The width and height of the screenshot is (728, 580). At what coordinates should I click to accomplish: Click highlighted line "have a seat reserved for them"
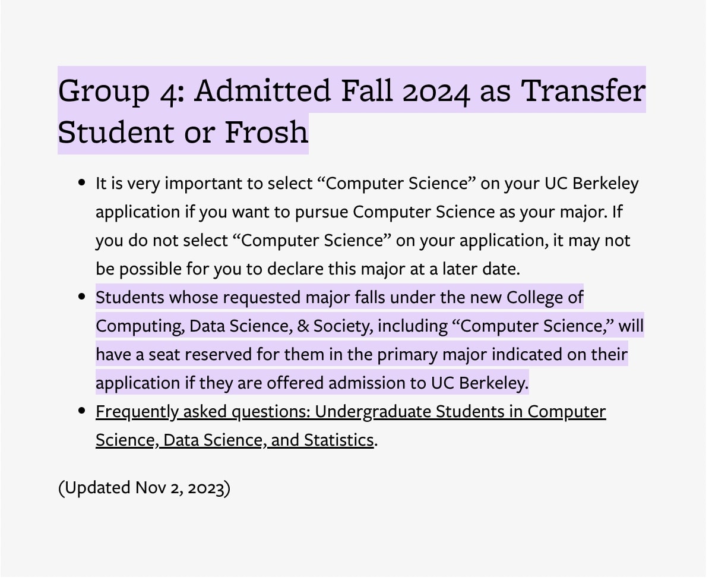click(362, 354)
